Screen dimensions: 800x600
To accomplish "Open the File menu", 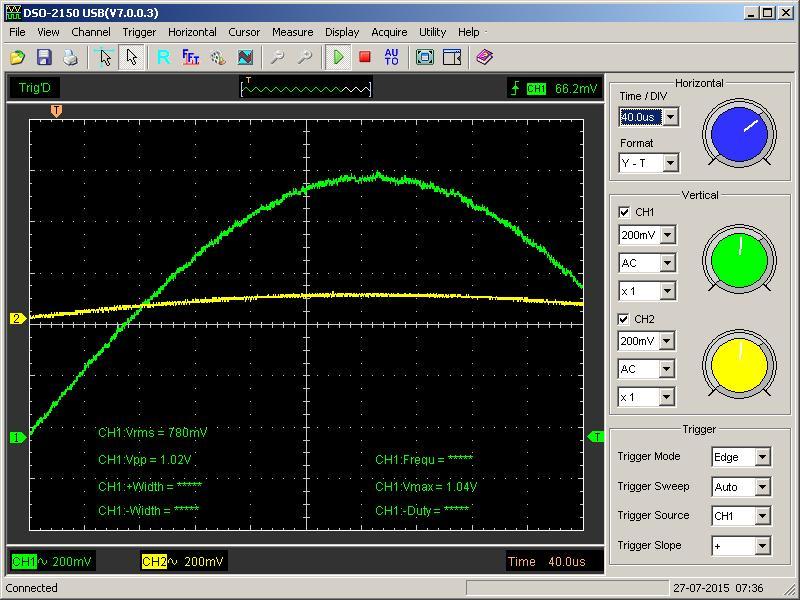I will tap(17, 32).
